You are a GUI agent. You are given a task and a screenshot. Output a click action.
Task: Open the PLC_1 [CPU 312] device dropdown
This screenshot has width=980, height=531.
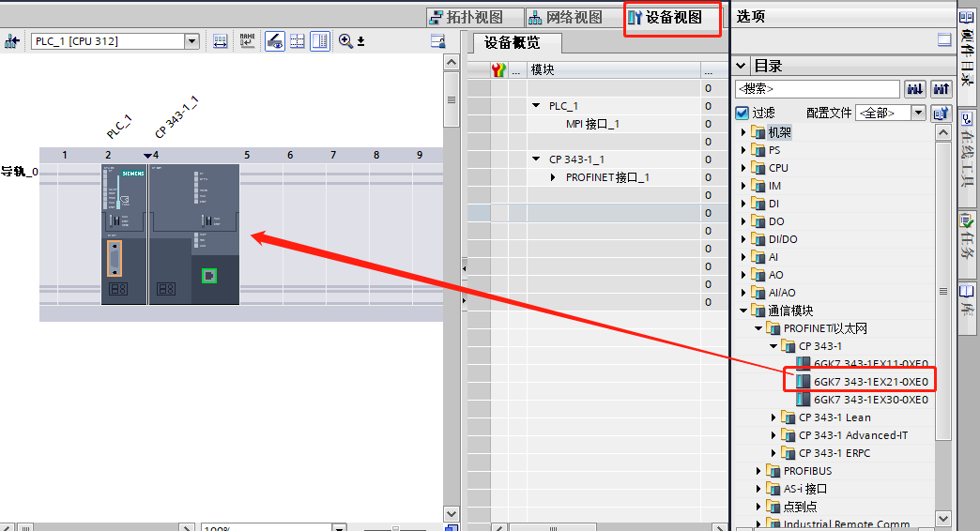click(191, 41)
